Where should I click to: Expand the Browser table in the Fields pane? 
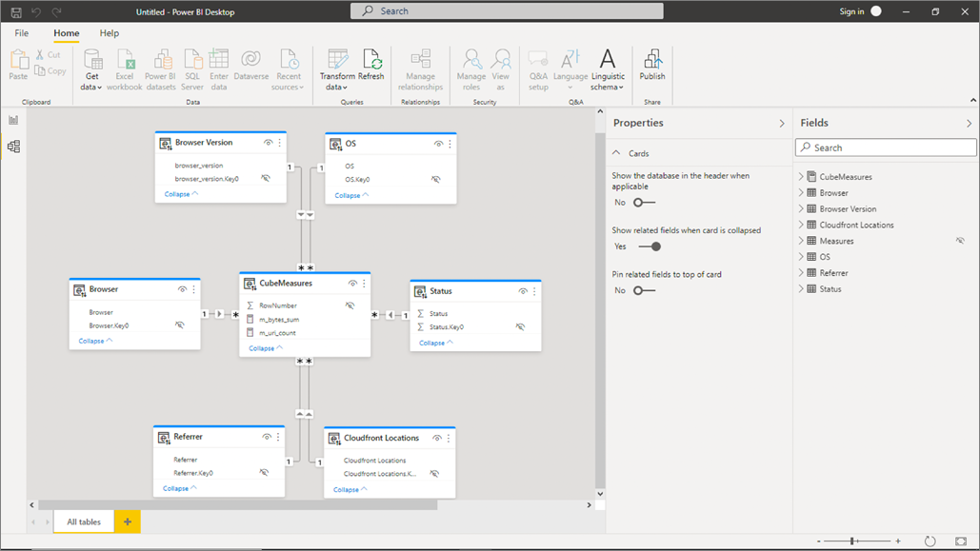pos(801,193)
